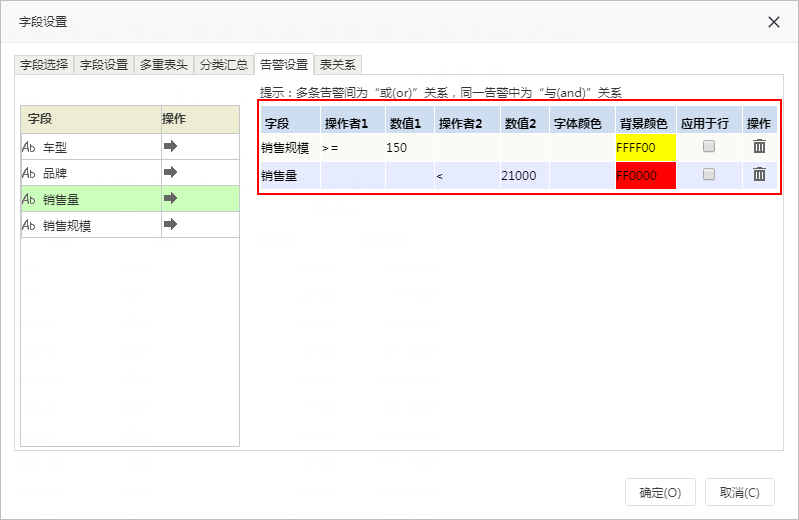The width and height of the screenshot is (799, 520).
Task: Click the 操作 header in alert table
Action: [x=760, y=120]
